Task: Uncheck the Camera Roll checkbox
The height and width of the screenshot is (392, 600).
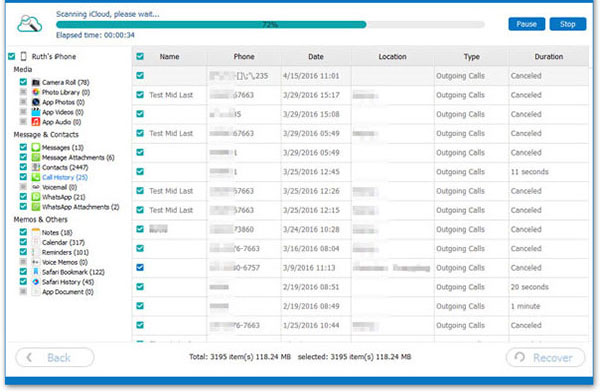Action: pyautogui.click(x=23, y=82)
